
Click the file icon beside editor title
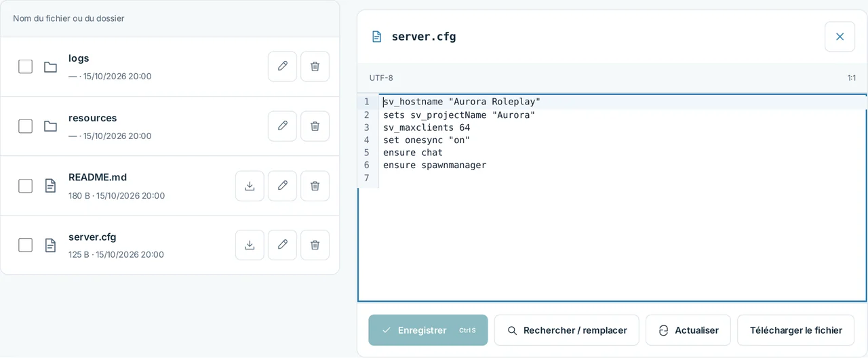376,37
